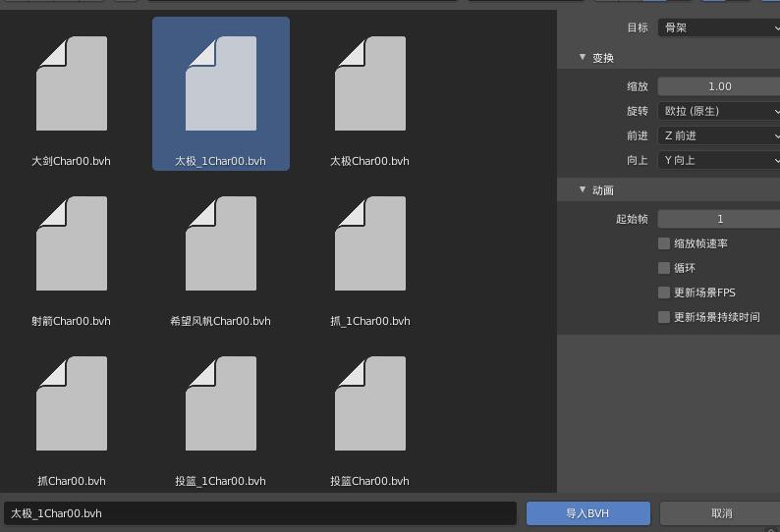Viewport: 780px width, 532px height.
Task: Open the 前进 Z 前进 dropdown
Action: coord(718,135)
